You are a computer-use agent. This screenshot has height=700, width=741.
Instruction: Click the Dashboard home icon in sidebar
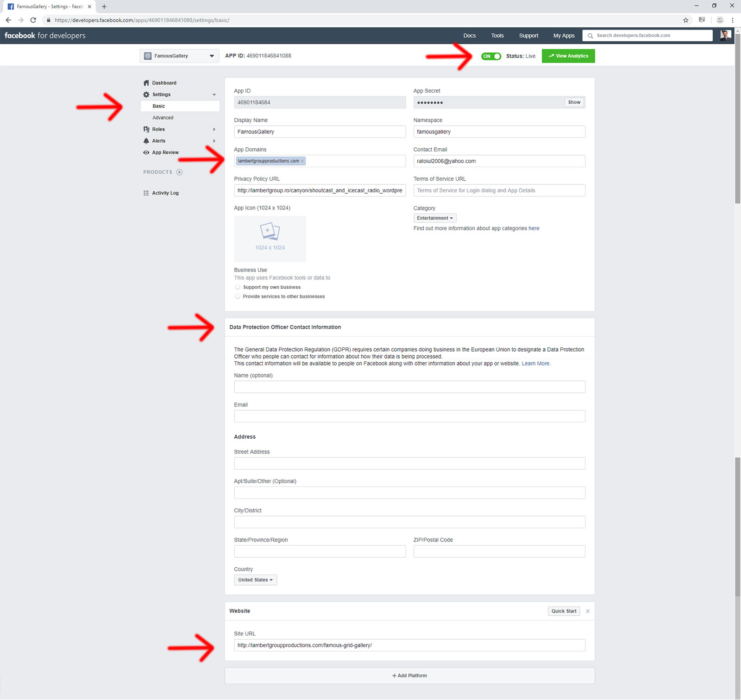pyautogui.click(x=146, y=83)
